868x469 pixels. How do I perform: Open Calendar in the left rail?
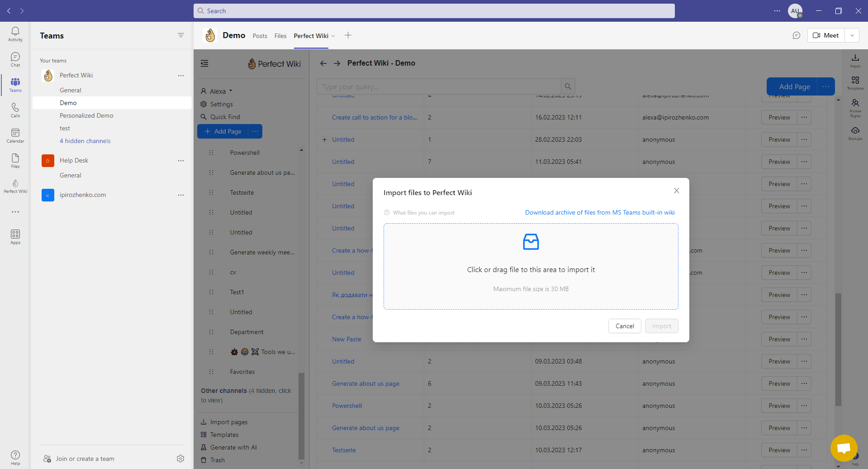point(15,135)
